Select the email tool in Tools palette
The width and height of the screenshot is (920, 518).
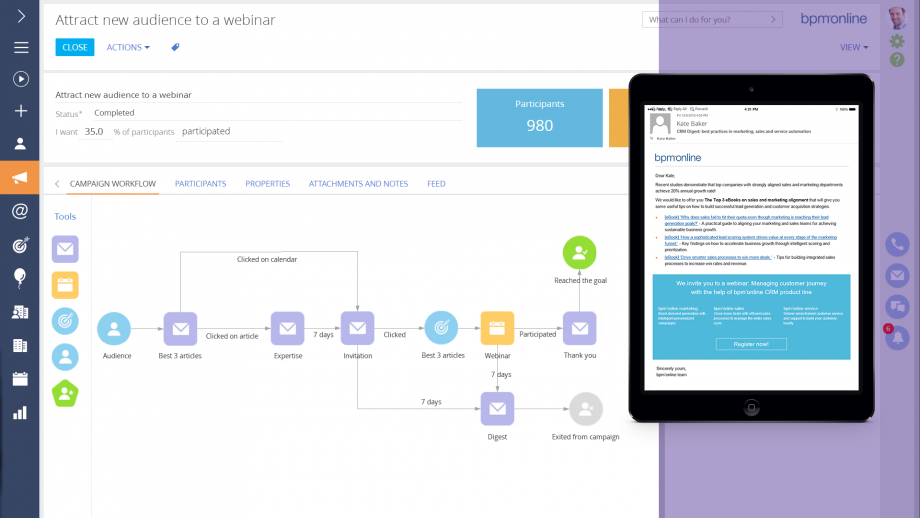pyautogui.click(x=65, y=249)
